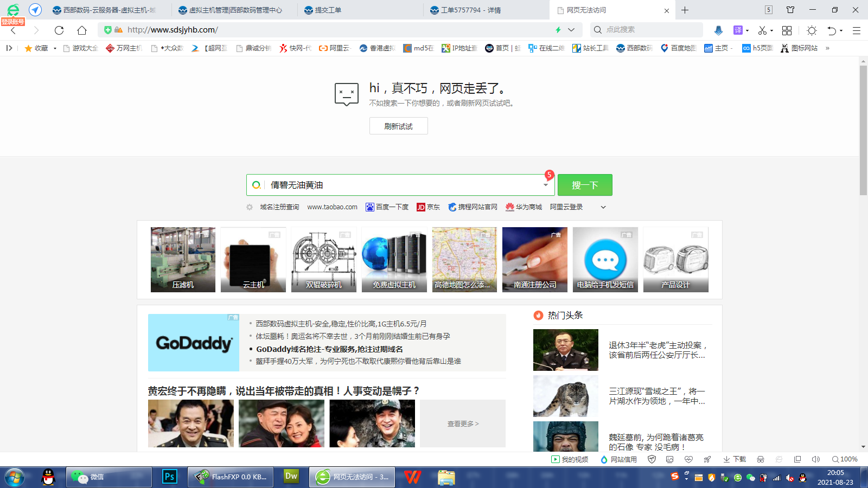Click the 登录账号 login badge
The height and width of the screenshot is (488, 868).
point(12,22)
